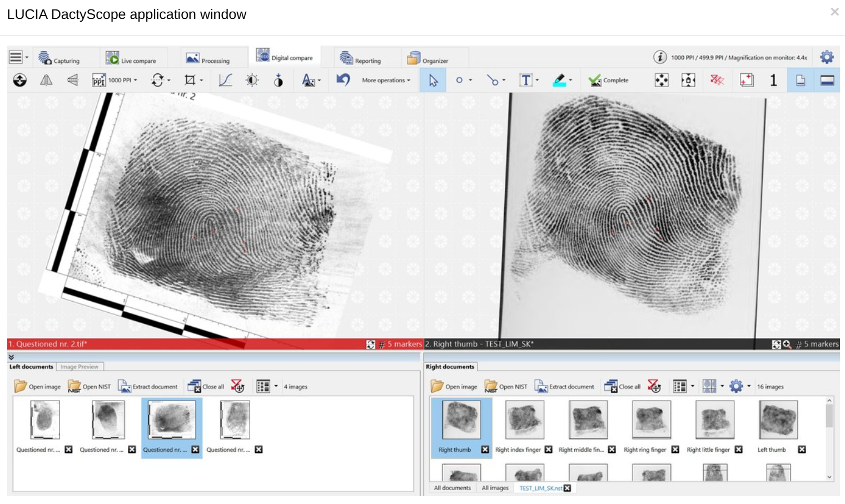Toggle the bottom panel layout button
The height and width of the screenshot is (504, 845).
tap(827, 80)
